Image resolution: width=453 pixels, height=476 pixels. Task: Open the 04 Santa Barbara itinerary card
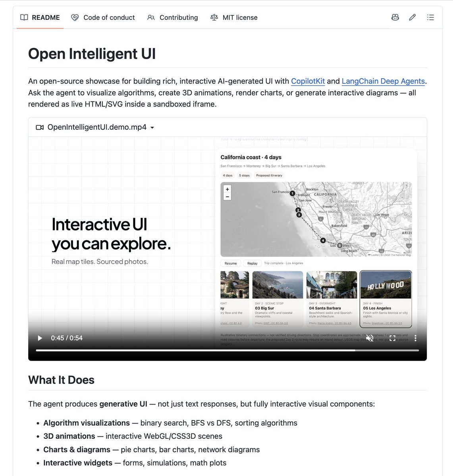(x=332, y=299)
